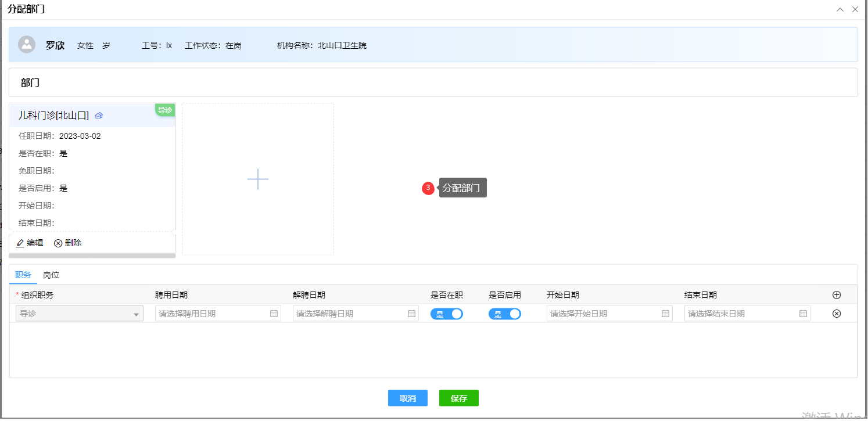
Task: Click the 保存 button
Action: coord(459,398)
